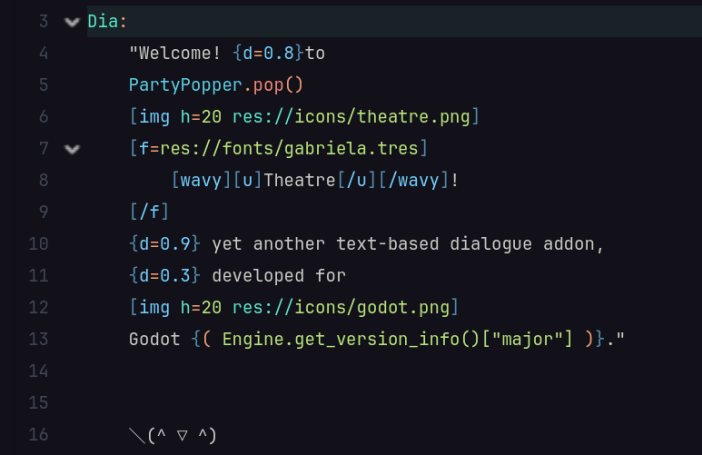Select line number 14 in gutter
This screenshot has width=702, height=455.
coord(39,371)
